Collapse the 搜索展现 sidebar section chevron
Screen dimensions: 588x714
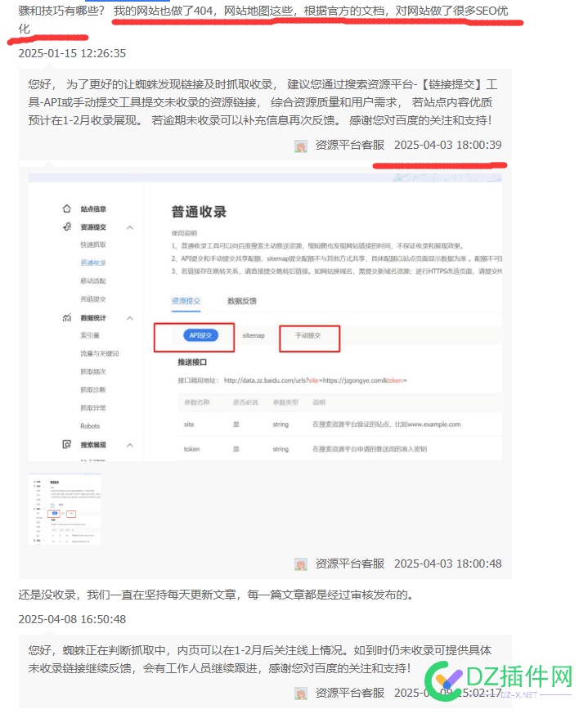(130, 445)
